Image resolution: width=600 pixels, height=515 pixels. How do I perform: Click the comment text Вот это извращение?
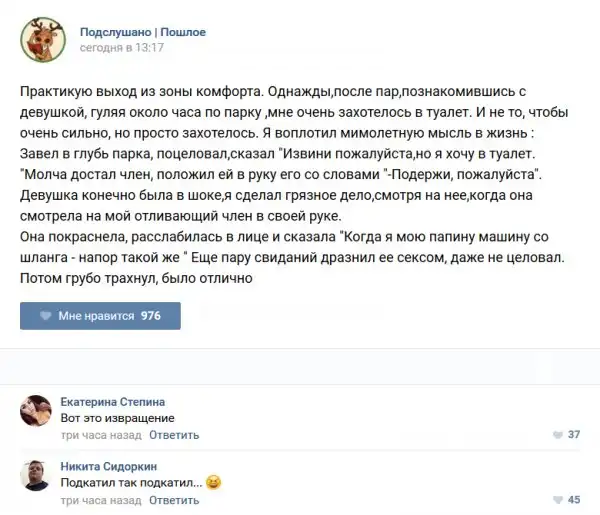118,418
